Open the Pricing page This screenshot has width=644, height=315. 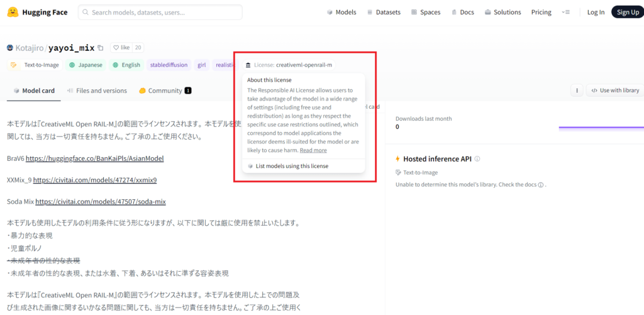pyautogui.click(x=541, y=13)
